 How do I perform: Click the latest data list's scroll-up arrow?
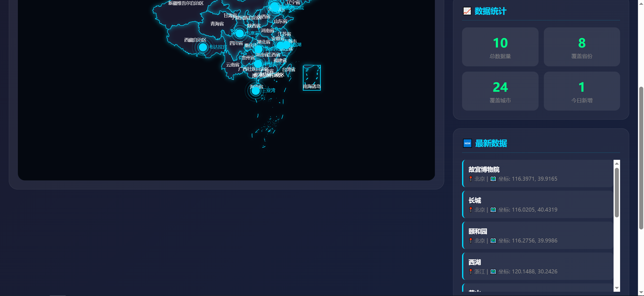(617, 163)
